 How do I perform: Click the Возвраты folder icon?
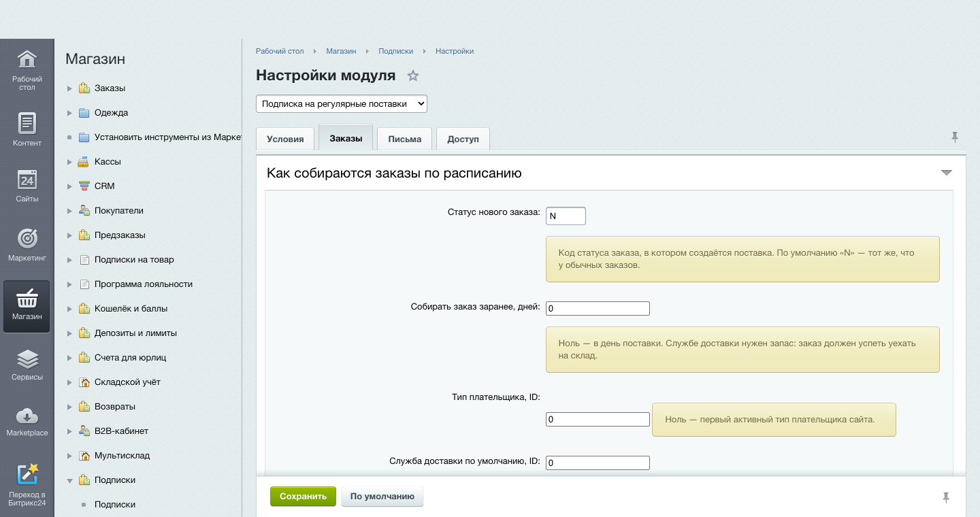[x=84, y=406]
